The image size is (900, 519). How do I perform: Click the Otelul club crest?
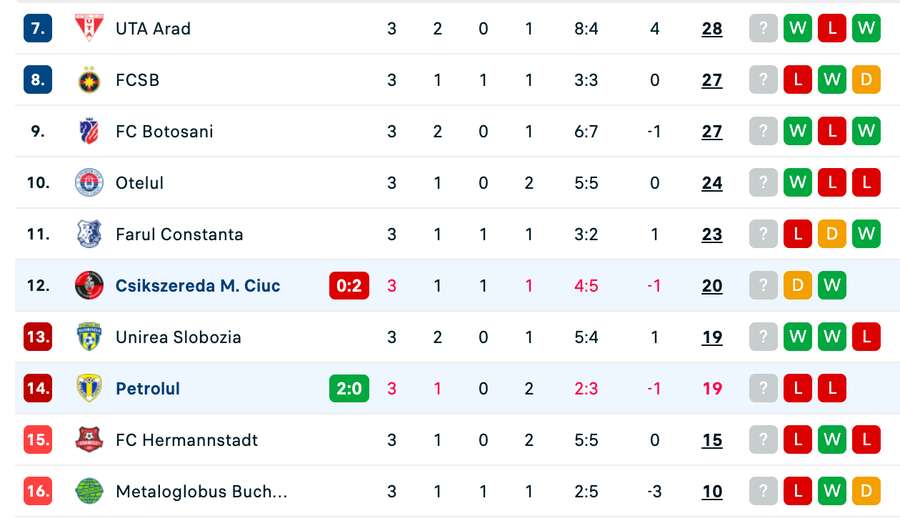point(89,183)
